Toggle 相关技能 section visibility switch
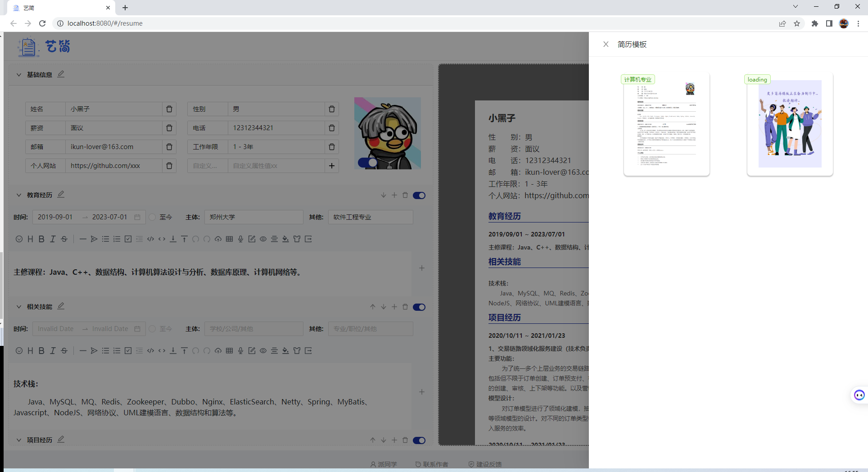The height and width of the screenshot is (472, 868). pos(419,307)
